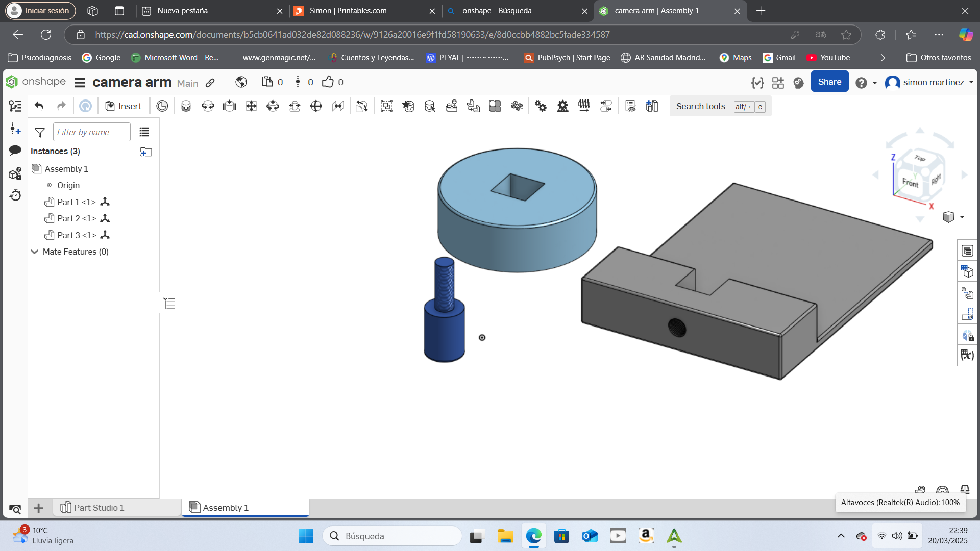Open the Onshape hamburger document menu

pos(80,82)
